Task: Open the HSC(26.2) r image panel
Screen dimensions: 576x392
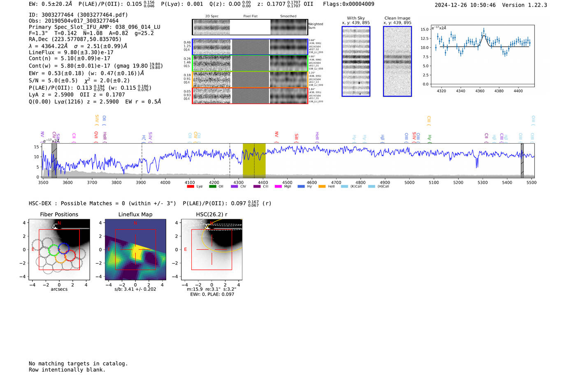Action: pyautogui.click(x=211, y=249)
